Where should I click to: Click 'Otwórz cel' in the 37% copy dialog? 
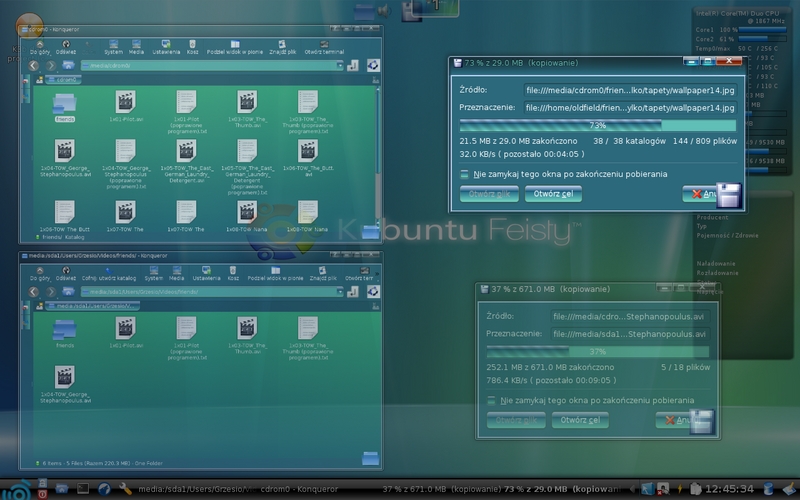(x=580, y=420)
